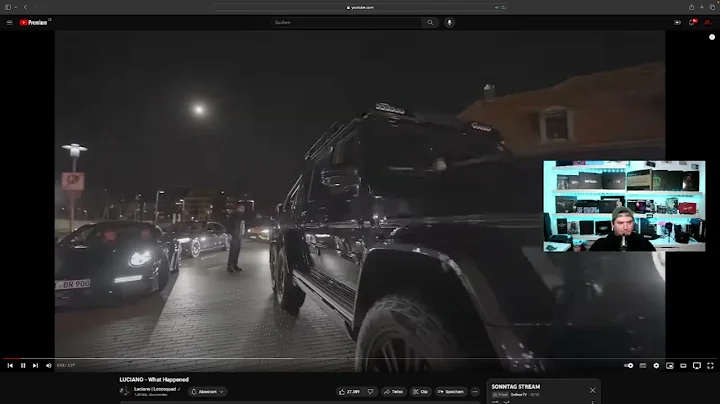Enter fullscreen mode
Image resolution: width=720 pixels, height=404 pixels.
click(x=710, y=365)
